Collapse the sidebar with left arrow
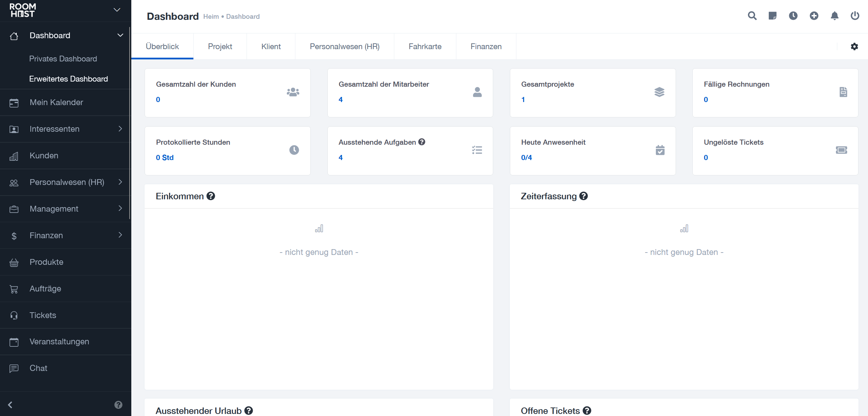This screenshot has height=416, width=868. (10, 405)
